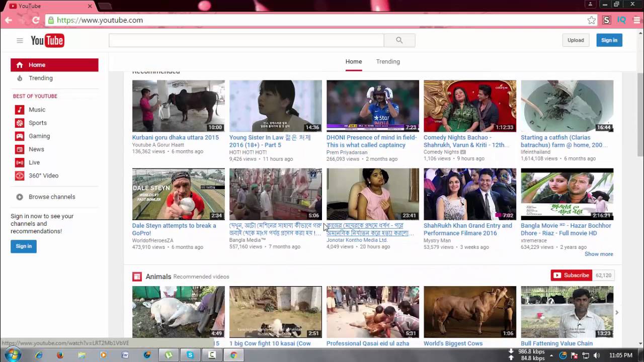Click the Upload button

[576, 40]
